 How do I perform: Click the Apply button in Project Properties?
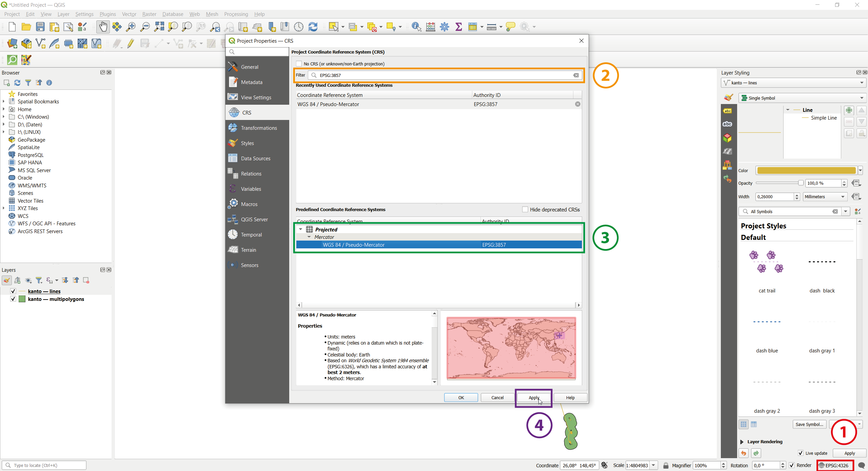(534, 397)
